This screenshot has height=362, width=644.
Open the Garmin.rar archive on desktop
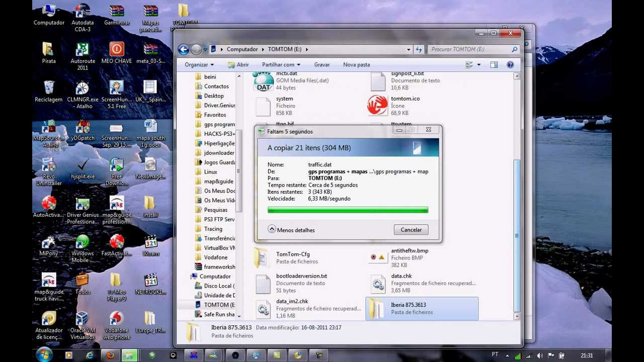point(117,15)
